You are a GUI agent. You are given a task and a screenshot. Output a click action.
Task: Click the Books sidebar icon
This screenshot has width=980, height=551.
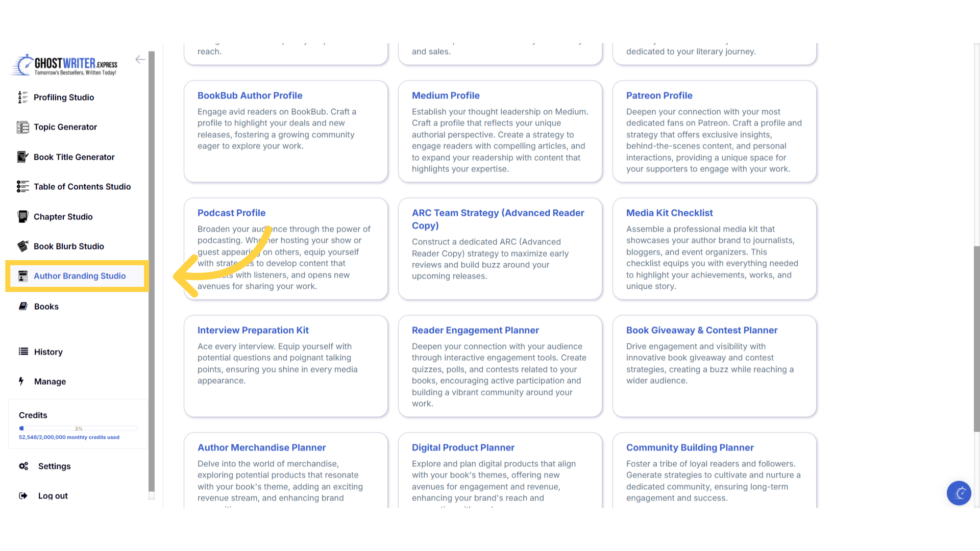23,307
